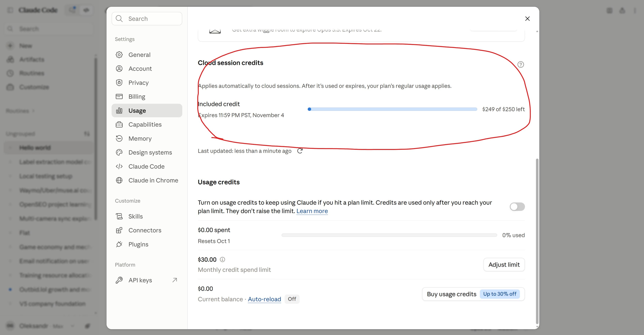
Task: Select the Usage settings tab
Action: [147, 111]
